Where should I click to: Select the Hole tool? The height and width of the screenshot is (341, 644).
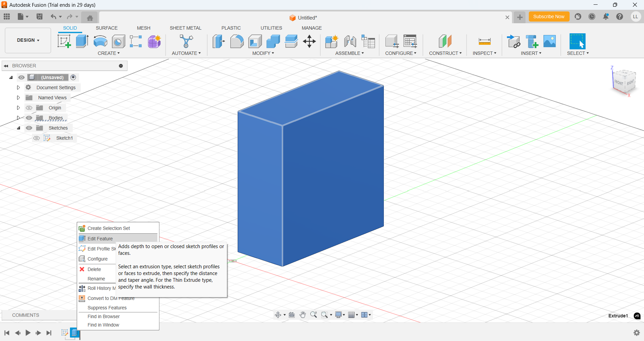118,41
